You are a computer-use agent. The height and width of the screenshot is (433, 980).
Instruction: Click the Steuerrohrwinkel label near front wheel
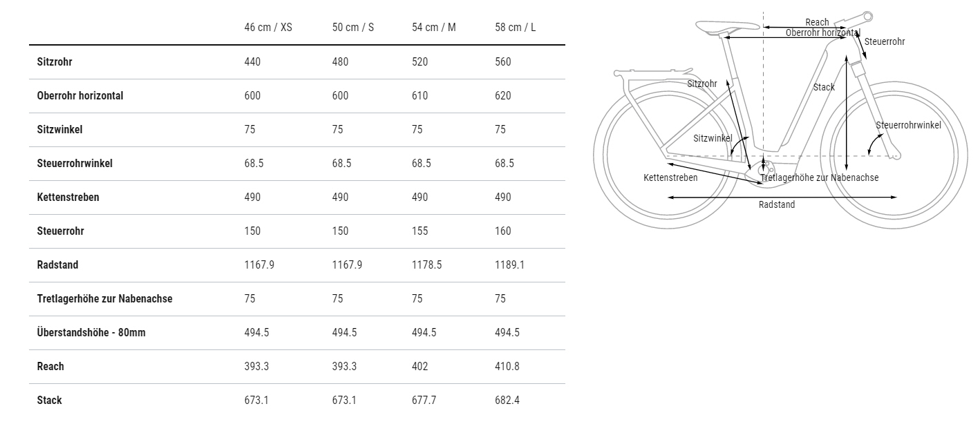[x=909, y=125]
